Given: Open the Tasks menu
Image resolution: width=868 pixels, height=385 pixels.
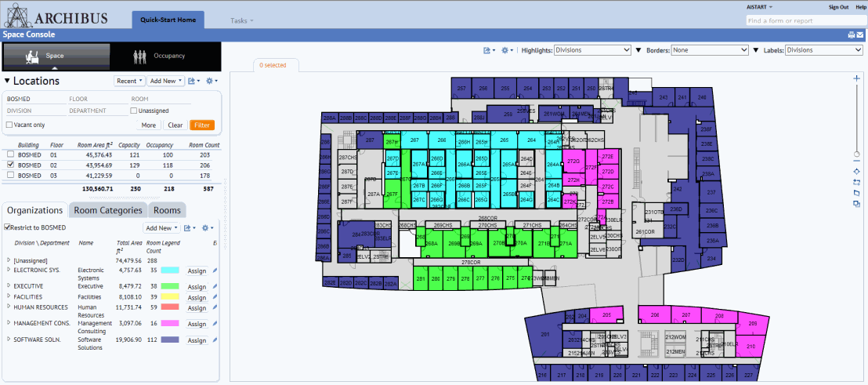Looking at the screenshot, I should (242, 20).
